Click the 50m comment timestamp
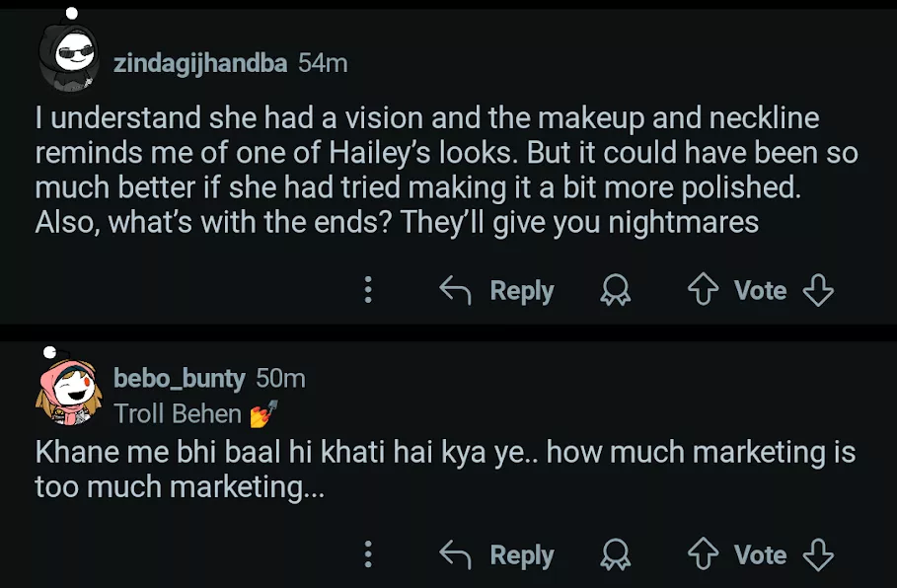 280,378
